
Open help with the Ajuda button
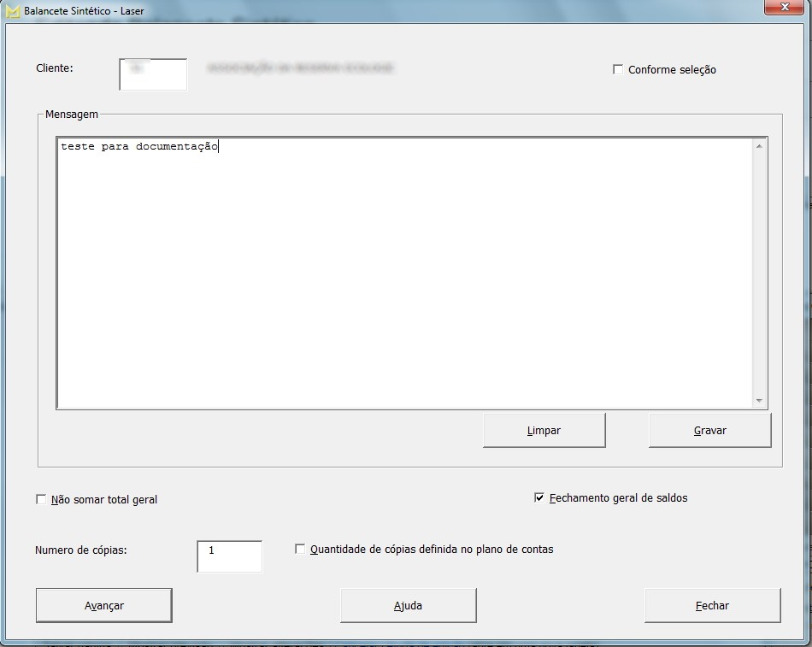pos(408,605)
